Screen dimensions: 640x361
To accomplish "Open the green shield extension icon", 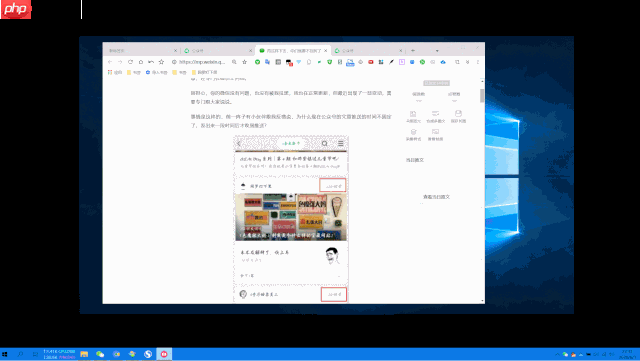I will coord(329,62).
